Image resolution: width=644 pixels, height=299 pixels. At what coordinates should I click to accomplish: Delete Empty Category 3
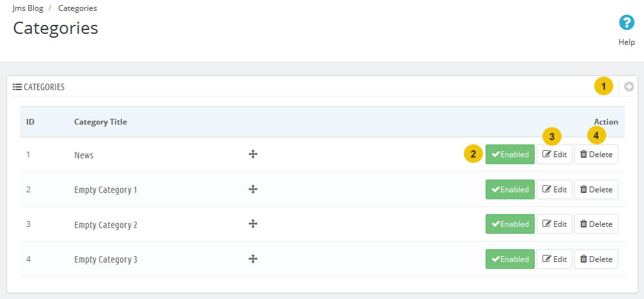596,259
